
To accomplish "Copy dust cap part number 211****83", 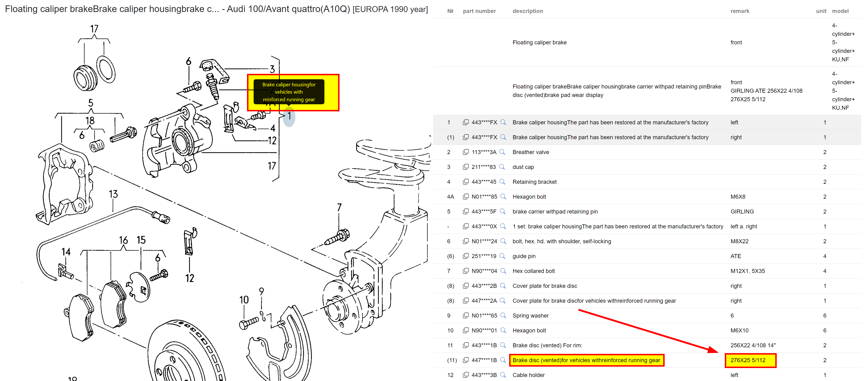I will pyautogui.click(x=465, y=167).
